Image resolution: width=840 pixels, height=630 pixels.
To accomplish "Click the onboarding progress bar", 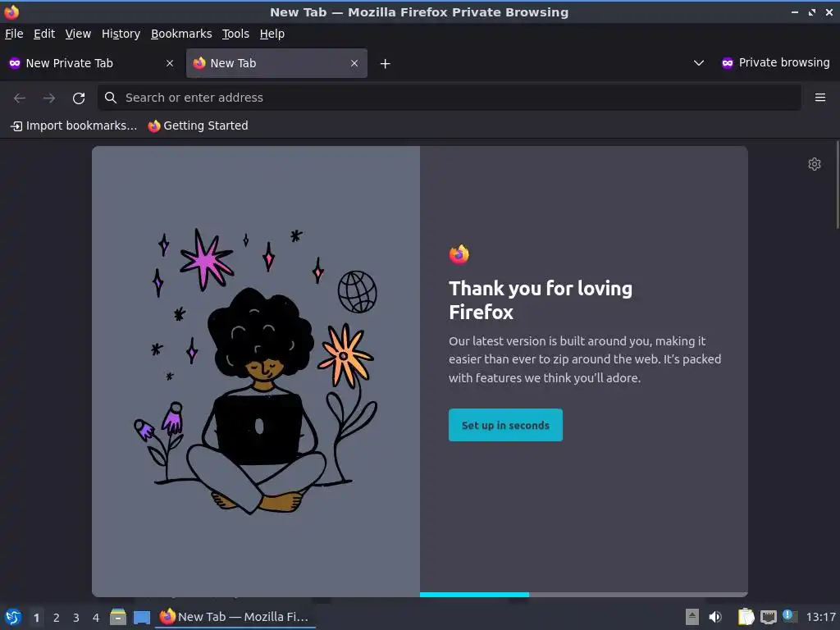I will (583, 595).
